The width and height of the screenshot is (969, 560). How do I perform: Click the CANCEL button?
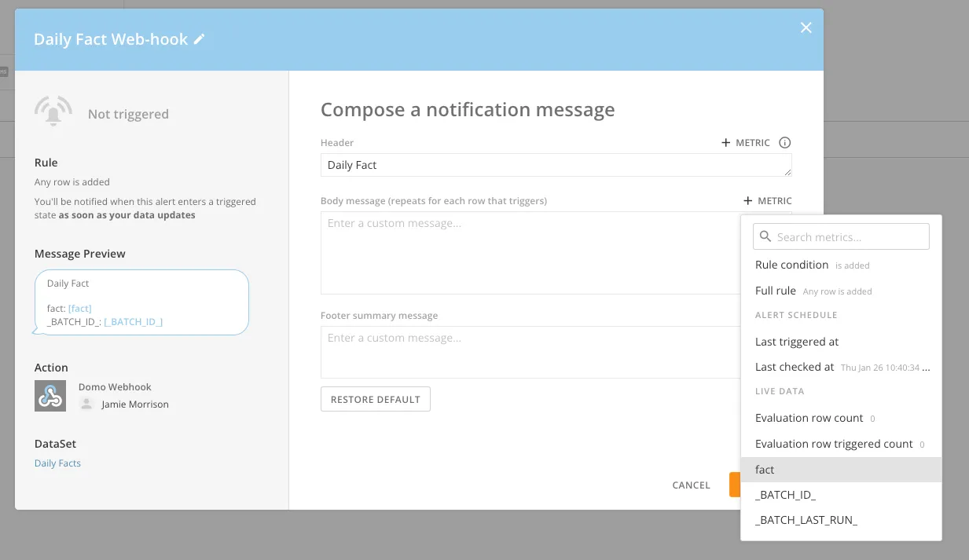tap(691, 485)
